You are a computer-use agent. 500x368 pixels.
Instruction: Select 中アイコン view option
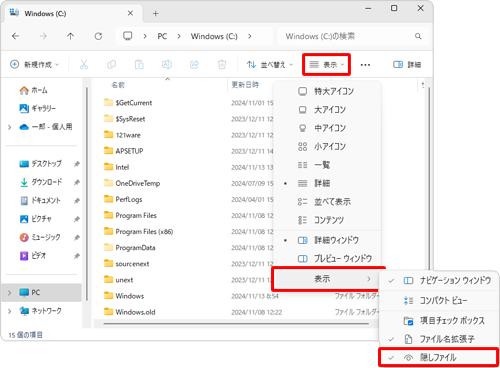coord(327,128)
